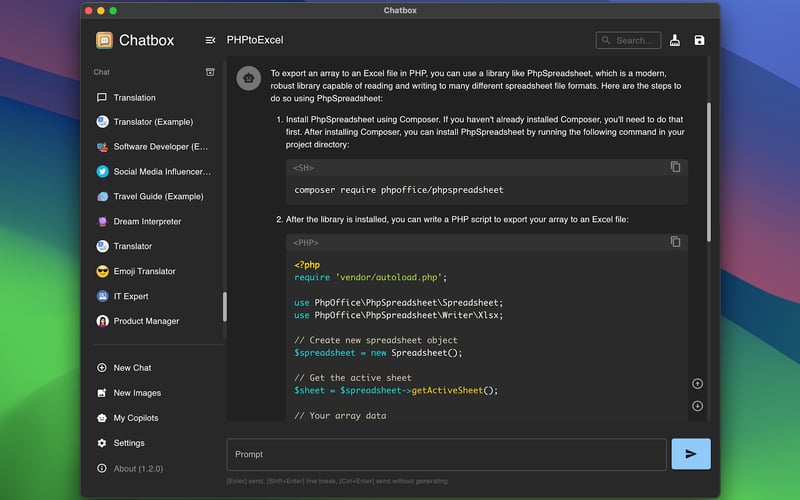Screen dimensions: 800x500
Task: Collapse the sidebar with the menu toggle
Action: pos(210,40)
